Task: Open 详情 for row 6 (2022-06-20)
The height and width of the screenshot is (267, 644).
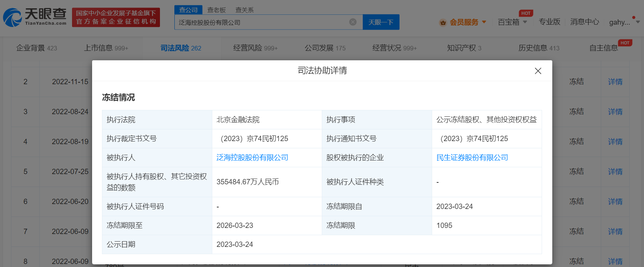Action: click(x=615, y=201)
